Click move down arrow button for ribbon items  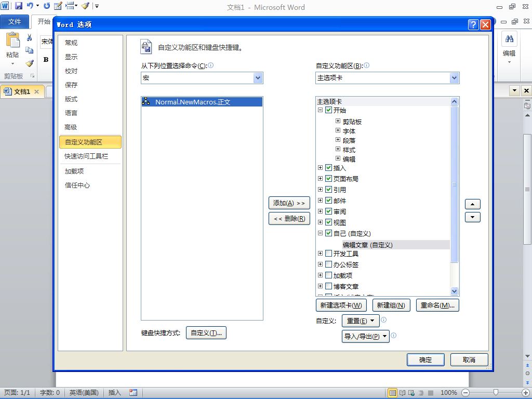pyautogui.click(x=473, y=217)
